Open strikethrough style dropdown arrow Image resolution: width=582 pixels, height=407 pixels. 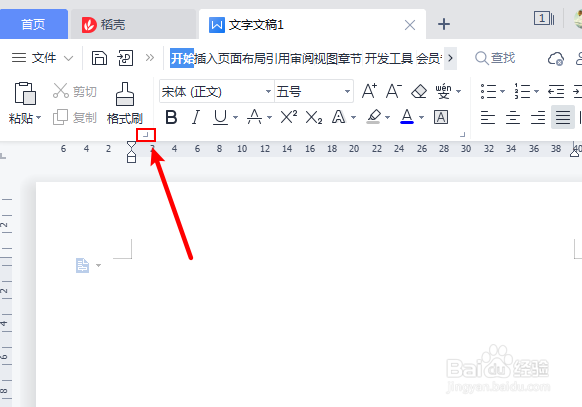pos(269,118)
